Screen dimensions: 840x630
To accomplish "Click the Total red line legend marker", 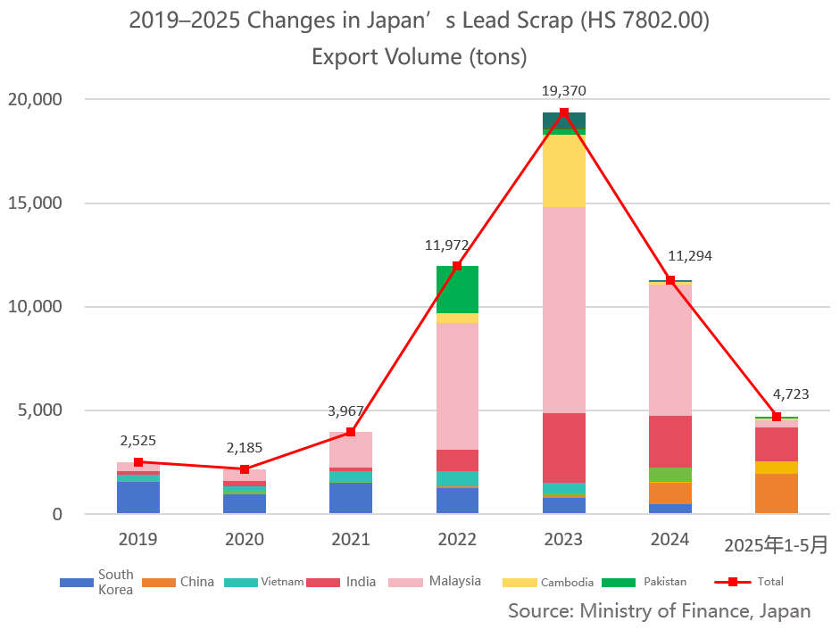I will tap(733, 582).
